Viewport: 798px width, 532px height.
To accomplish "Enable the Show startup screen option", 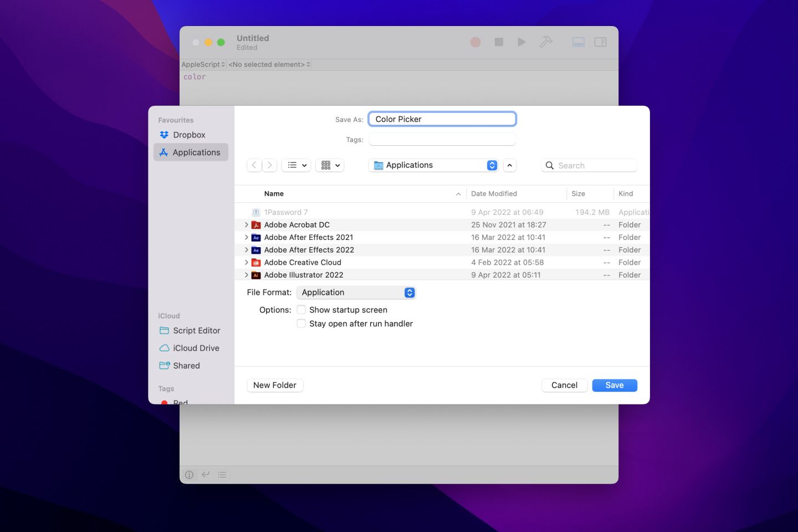I will coord(301,309).
